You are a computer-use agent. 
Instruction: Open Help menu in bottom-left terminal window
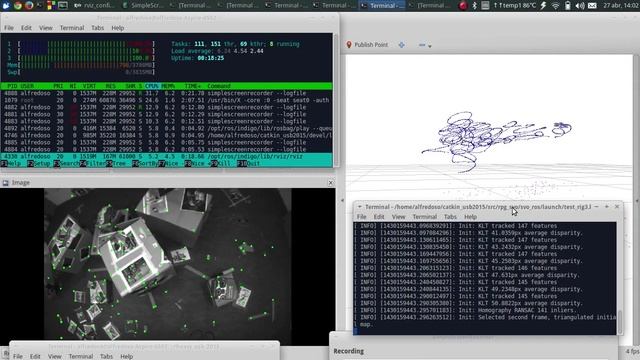click(127, 356)
